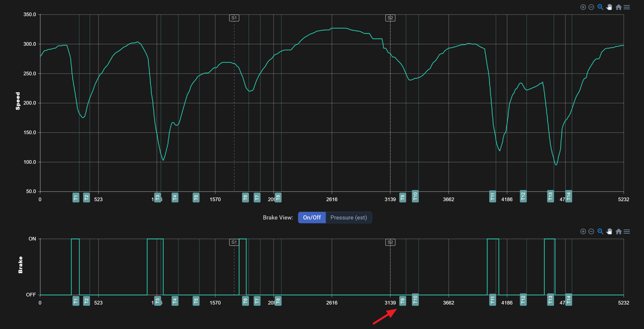
Task: Select the T4 turn marker on Speed chart
Action: pos(175,197)
